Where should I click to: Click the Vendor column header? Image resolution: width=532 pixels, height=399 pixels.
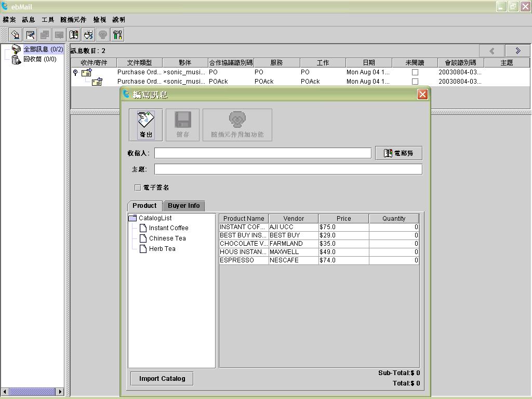point(294,219)
